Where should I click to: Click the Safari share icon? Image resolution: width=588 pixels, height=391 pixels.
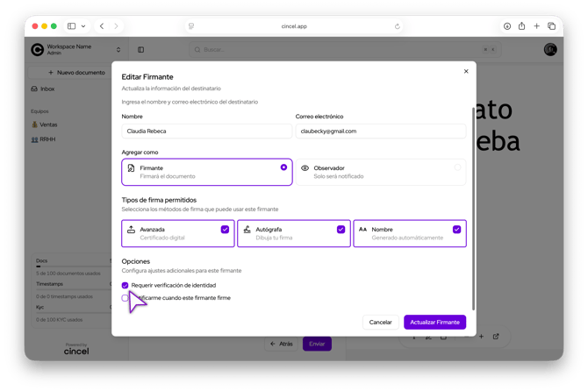pos(522,26)
